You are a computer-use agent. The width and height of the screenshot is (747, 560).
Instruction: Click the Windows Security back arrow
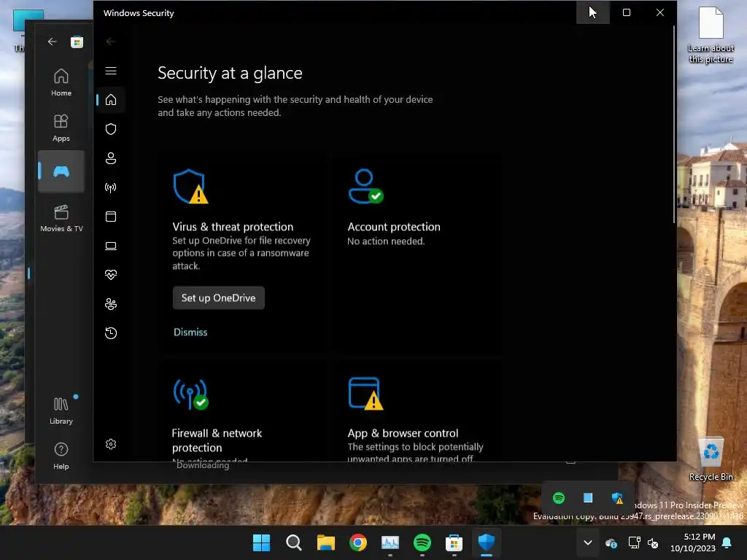coord(111,42)
